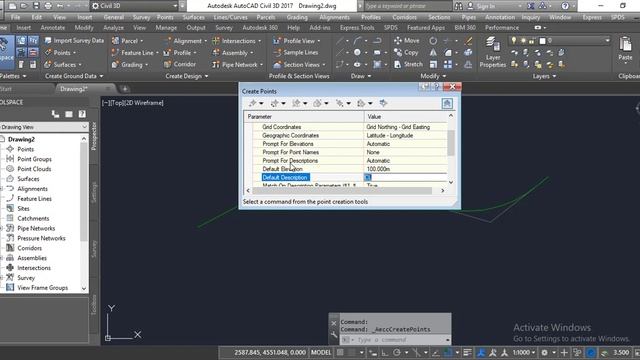Screen dimensions: 640x360
Task: Click the layer color swatch
Action: pyautogui.click(x=542, y=41)
